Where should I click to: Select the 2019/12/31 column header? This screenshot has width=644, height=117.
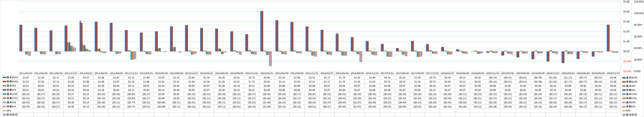pyautogui.click(x=553, y=73)
